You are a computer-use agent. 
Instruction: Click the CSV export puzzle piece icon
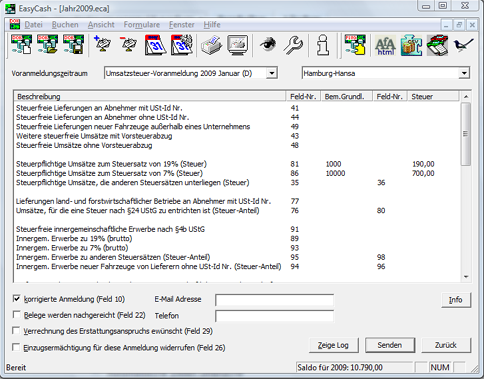(x=411, y=45)
